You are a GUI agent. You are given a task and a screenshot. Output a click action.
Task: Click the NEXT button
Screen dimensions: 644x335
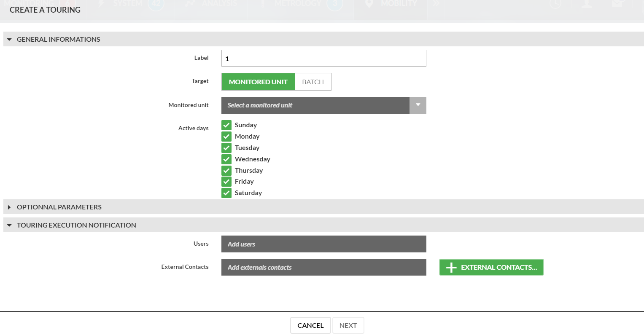coord(348,325)
